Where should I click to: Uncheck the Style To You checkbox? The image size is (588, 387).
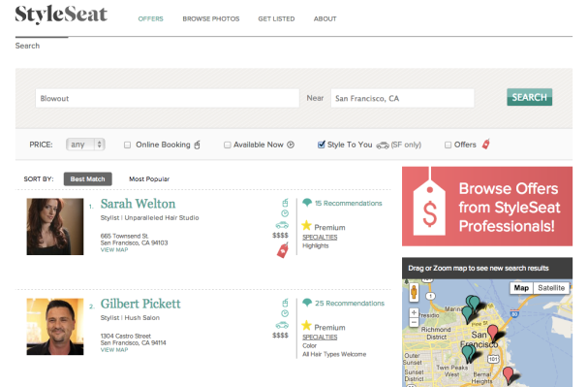click(322, 145)
